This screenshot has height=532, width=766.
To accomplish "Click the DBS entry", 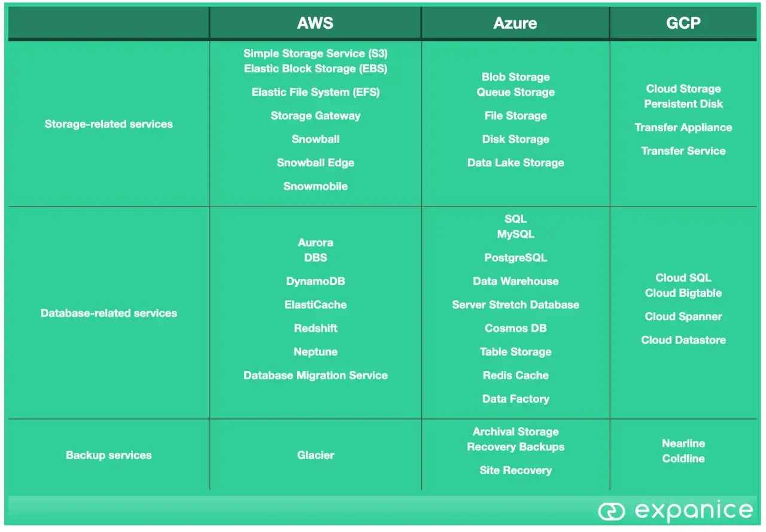I will point(315,257).
